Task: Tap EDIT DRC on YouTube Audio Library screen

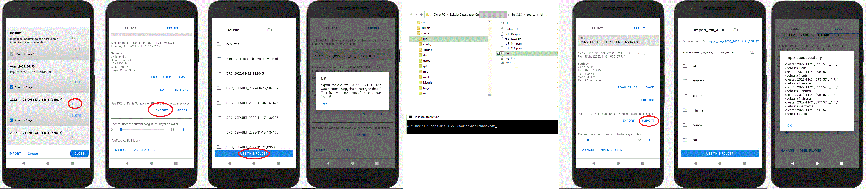Action: pos(181,90)
